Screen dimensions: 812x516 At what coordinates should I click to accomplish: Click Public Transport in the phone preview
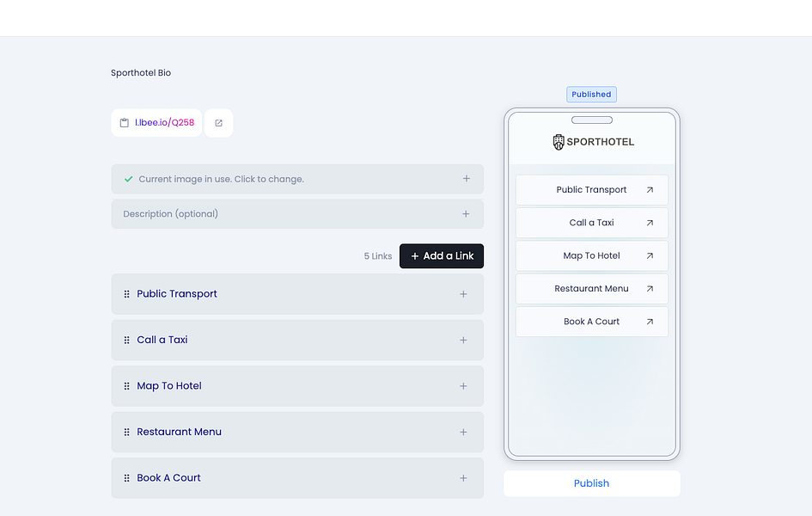point(591,189)
